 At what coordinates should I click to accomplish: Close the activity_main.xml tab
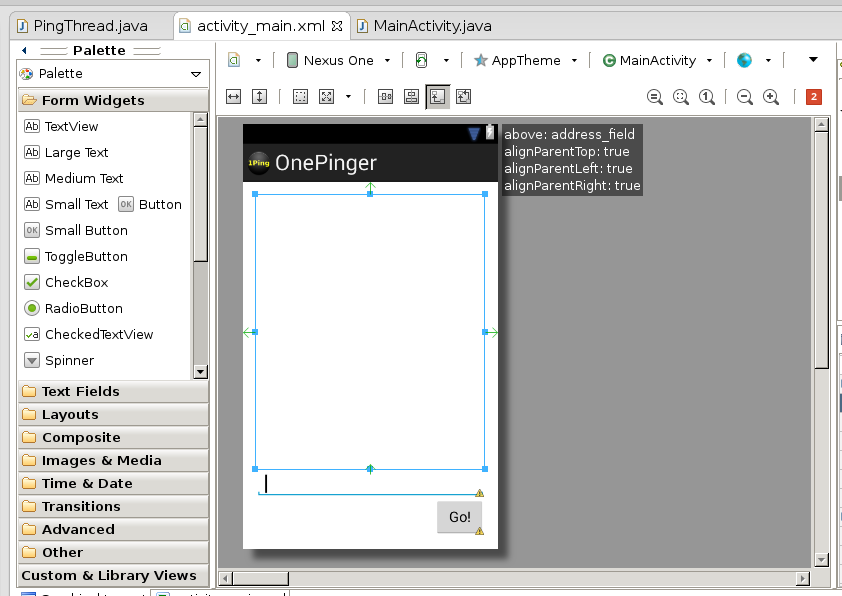click(337, 26)
